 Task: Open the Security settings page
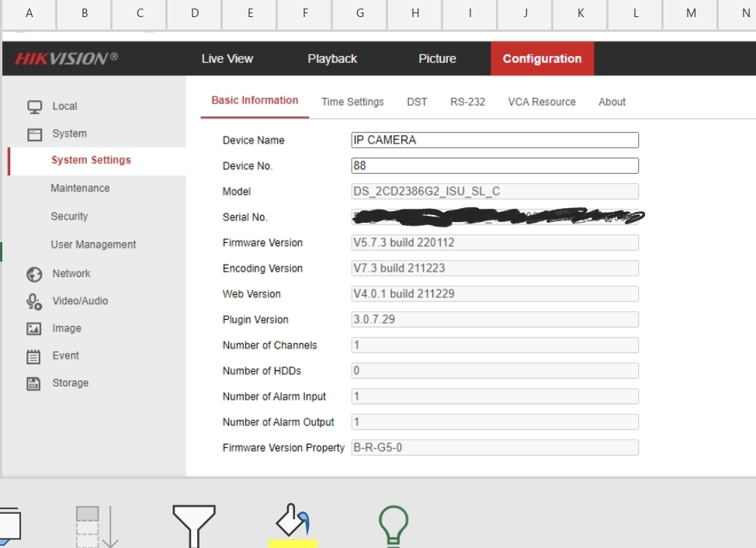click(69, 217)
